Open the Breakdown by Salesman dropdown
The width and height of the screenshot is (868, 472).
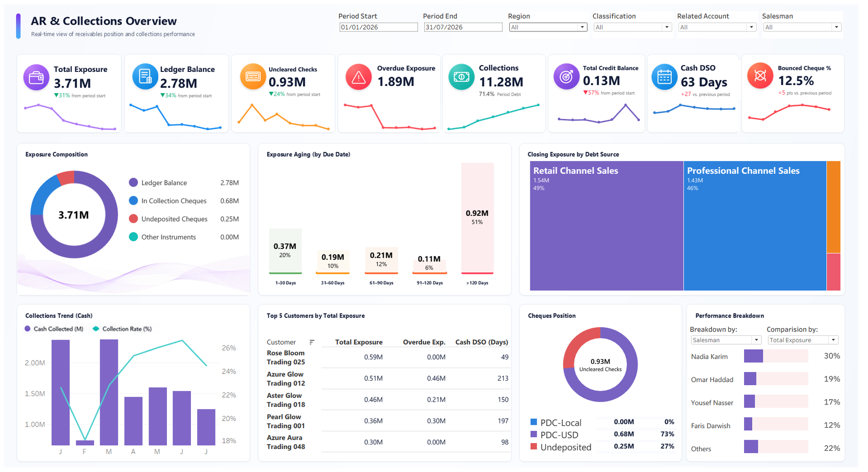click(x=726, y=340)
